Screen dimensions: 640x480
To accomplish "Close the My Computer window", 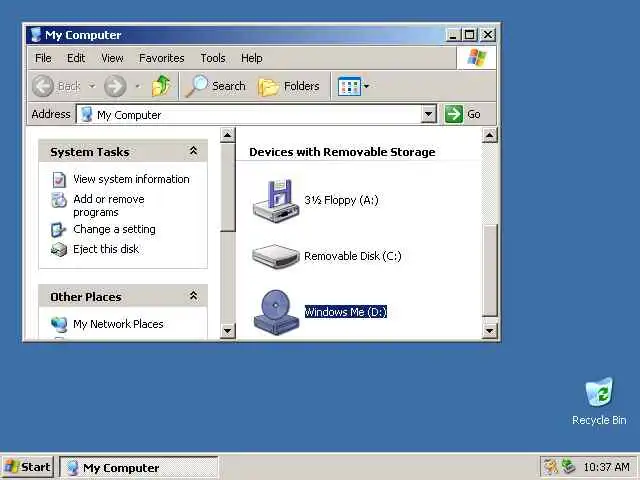I will (488, 35).
